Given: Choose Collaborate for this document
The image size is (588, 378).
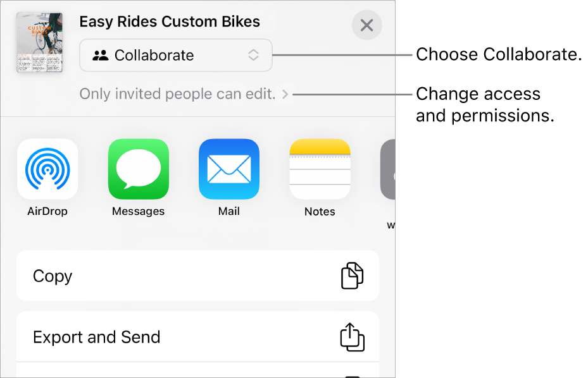Looking at the screenshot, I should point(175,55).
